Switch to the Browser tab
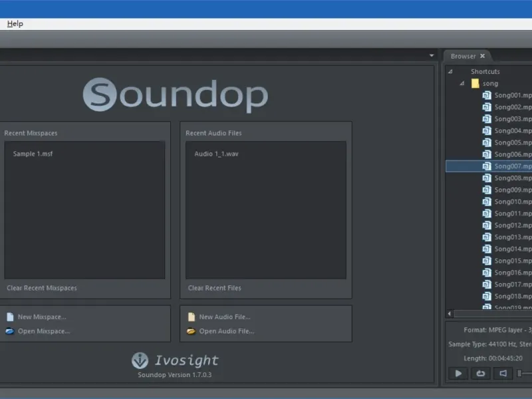 click(x=463, y=56)
